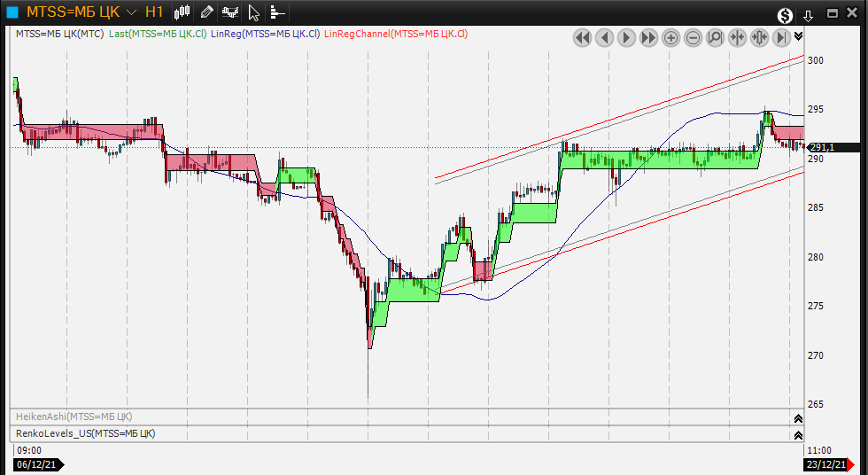The height and width of the screenshot is (475, 868).
Task: Click the dollar sign trade icon
Action: pos(785,14)
